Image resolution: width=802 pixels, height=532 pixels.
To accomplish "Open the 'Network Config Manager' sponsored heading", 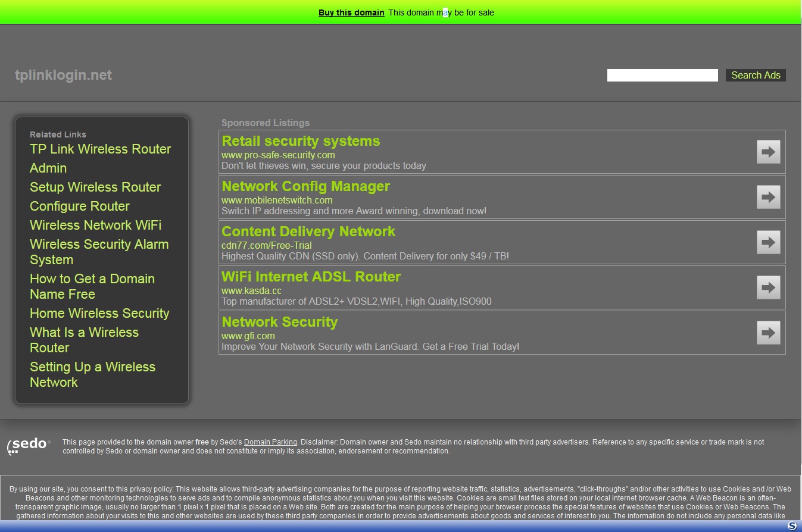I will (306, 186).
